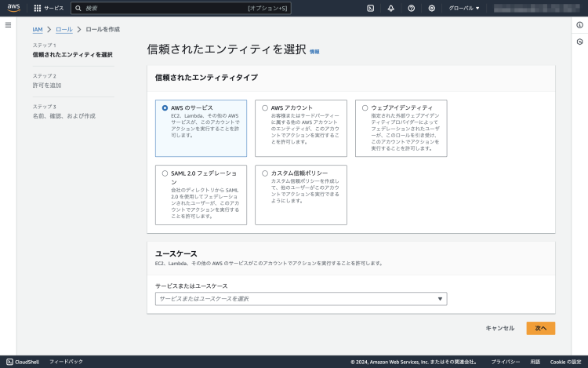Click the 用語 footer link
The height and width of the screenshot is (368, 588).
[x=535, y=362]
